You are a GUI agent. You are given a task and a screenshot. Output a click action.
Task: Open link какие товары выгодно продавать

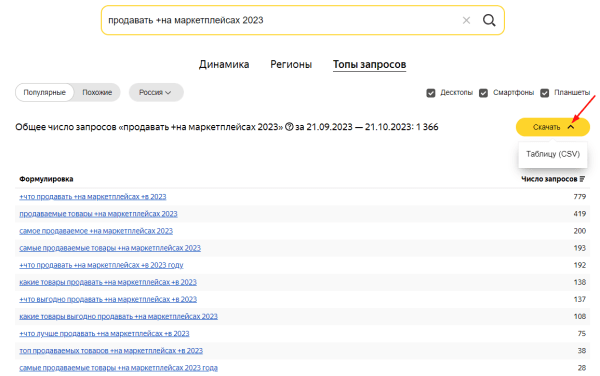118,317
